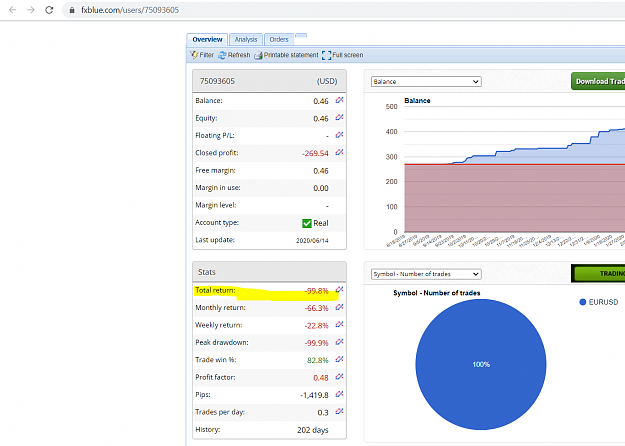This screenshot has height=446, width=625.
Task: Select the Peak drawdown value -99.9%
Action: tap(316, 343)
